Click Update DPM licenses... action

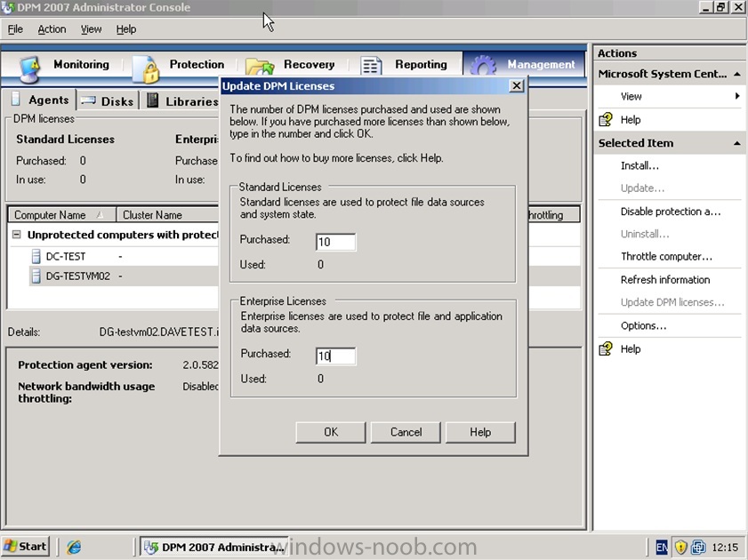(x=672, y=302)
